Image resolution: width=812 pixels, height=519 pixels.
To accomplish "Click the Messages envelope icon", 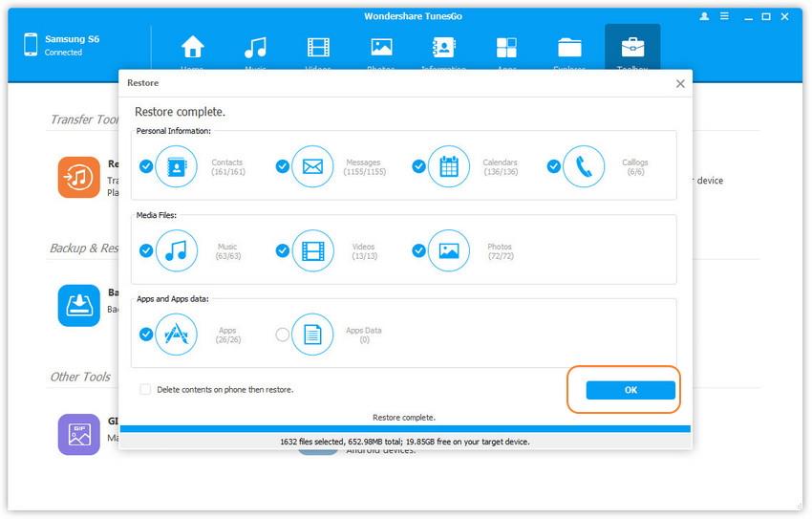I will point(312,166).
